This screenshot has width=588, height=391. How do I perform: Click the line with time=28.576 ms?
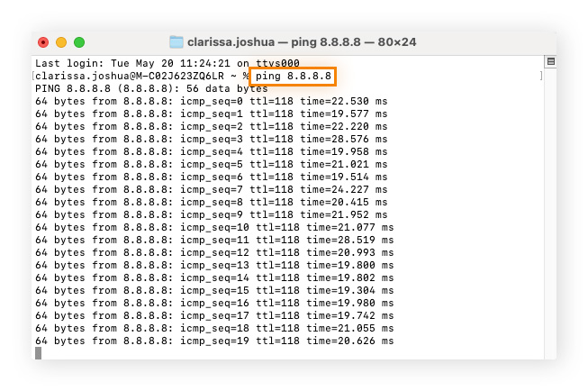tap(211, 140)
